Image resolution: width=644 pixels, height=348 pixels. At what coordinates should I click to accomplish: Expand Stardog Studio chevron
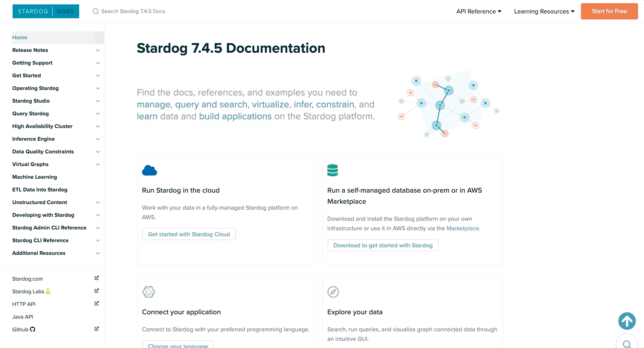98,101
